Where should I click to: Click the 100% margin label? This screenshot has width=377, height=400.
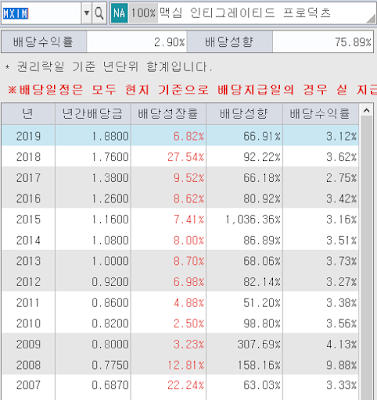(143, 13)
